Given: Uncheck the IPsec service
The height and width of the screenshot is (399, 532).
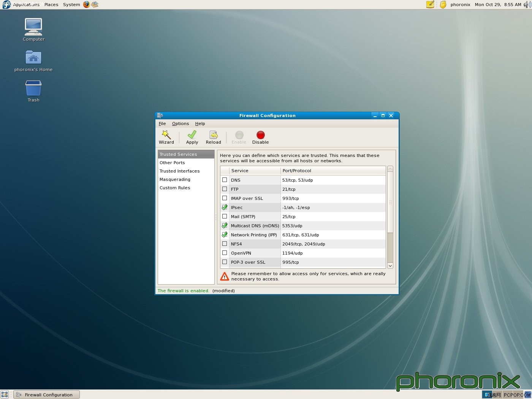Looking at the screenshot, I should tap(225, 207).
